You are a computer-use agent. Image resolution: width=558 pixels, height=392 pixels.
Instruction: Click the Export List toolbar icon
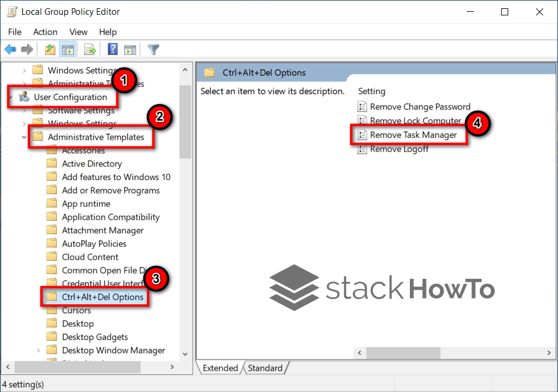coord(89,49)
